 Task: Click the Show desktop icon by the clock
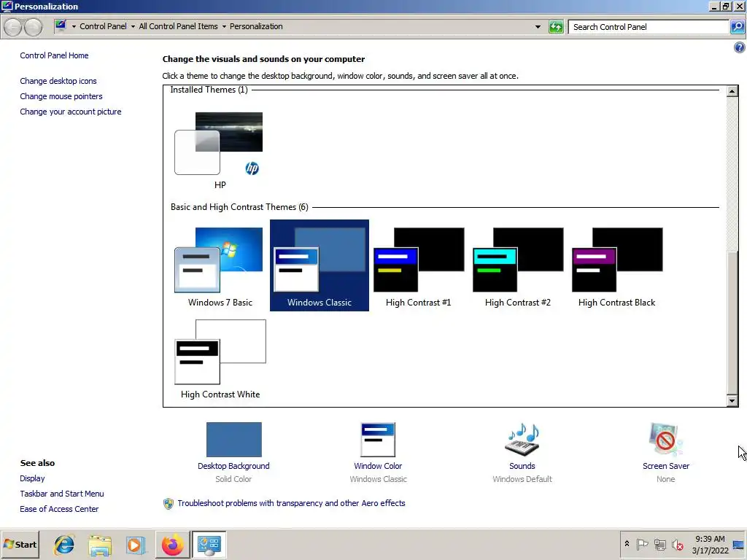point(739,544)
